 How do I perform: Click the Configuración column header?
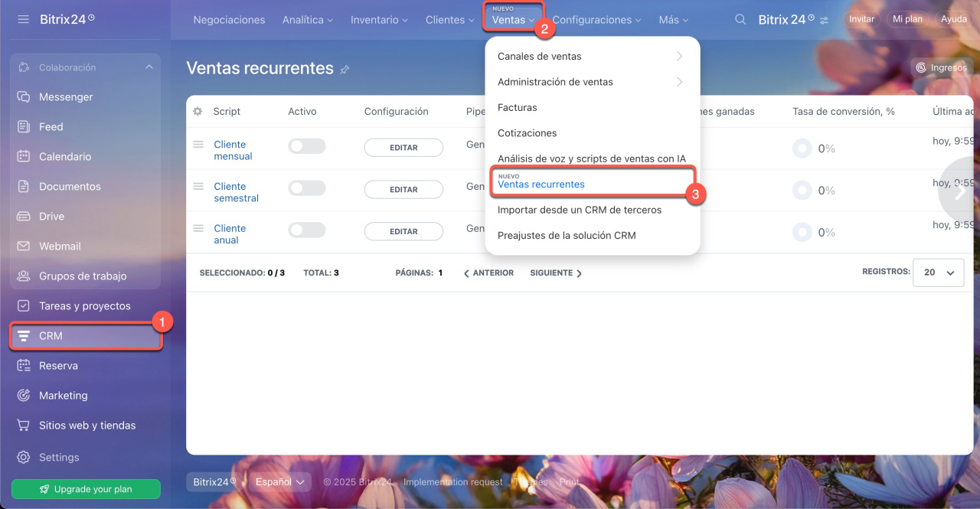(396, 112)
